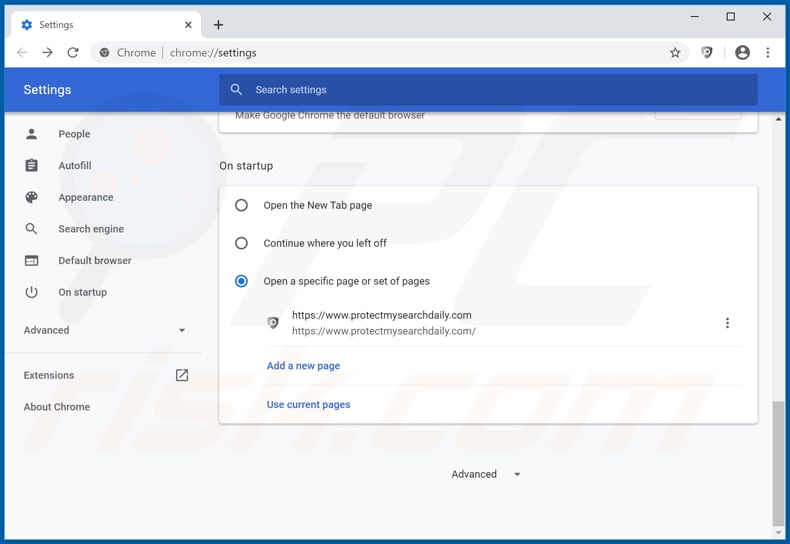The width and height of the screenshot is (790, 544).
Task: Click Use current pages link
Action: (x=308, y=404)
